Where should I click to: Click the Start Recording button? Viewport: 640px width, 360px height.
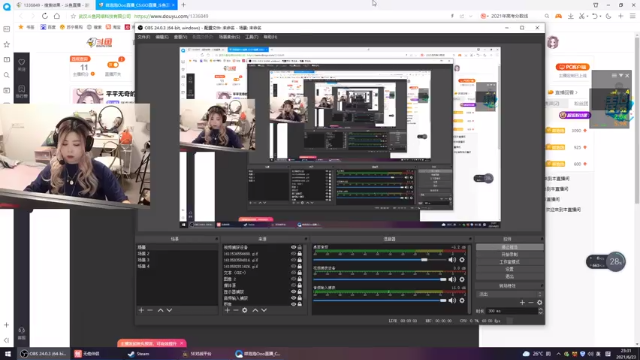pyautogui.click(x=510, y=255)
